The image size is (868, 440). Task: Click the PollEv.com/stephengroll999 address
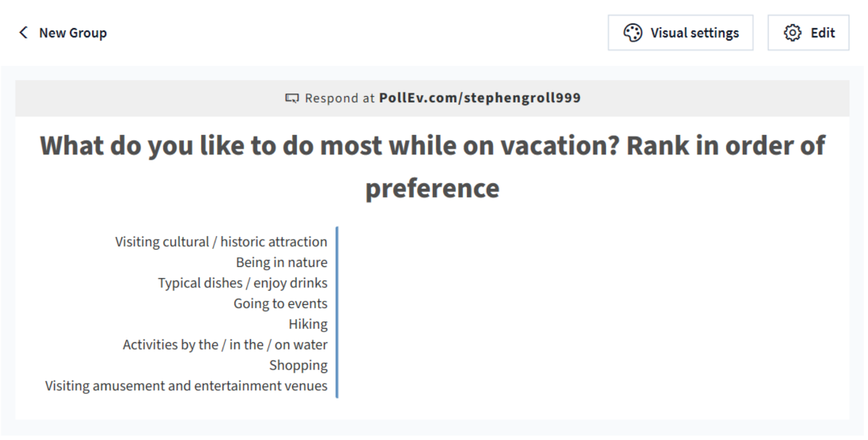[479, 98]
